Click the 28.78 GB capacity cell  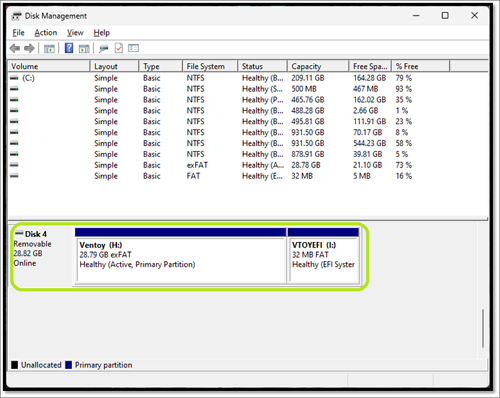click(x=306, y=165)
